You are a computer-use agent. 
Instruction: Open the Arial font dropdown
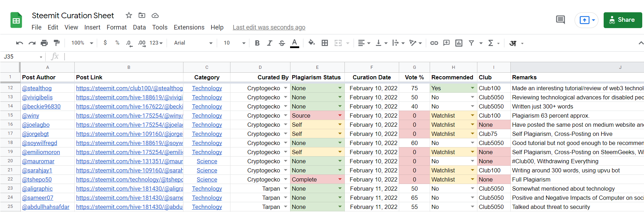pos(193,43)
